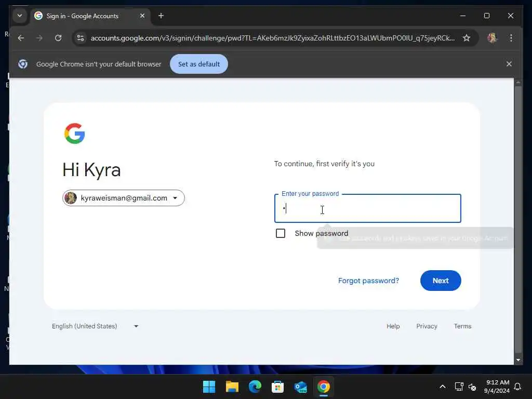
Task: Click the Chrome taskbar icon
Action: [323, 387]
